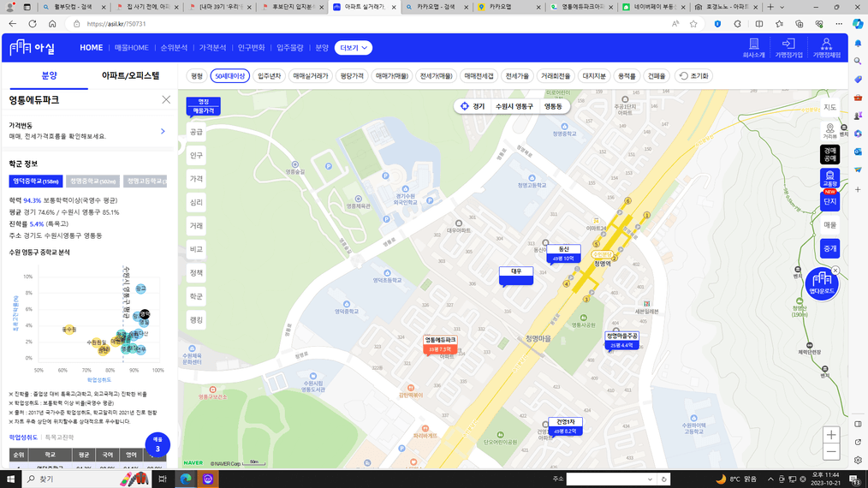The width and height of the screenshot is (868, 488).
Task: Close the 영통에듀파크 info panel
Action: click(x=166, y=99)
